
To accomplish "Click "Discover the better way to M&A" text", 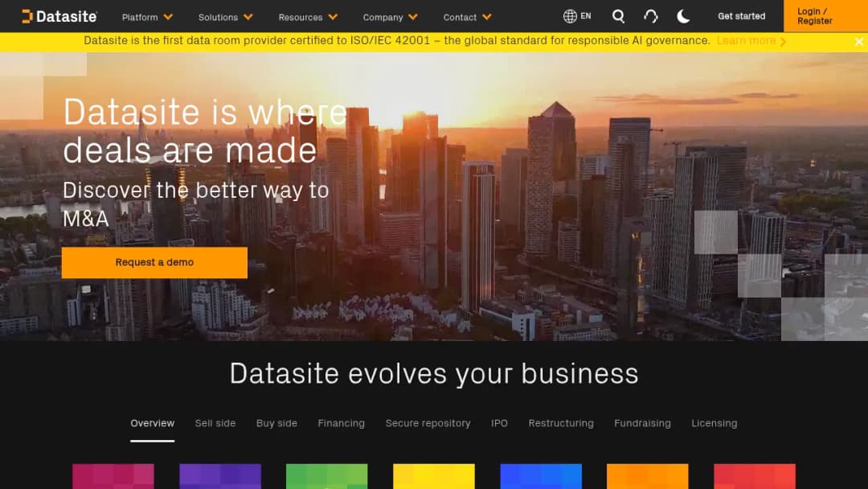I will (x=196, y=204).
